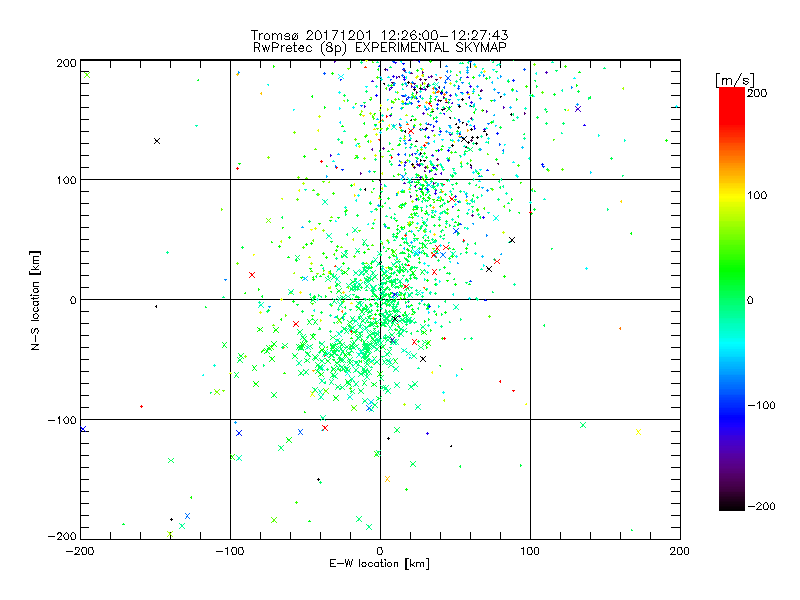This screenshot has width=800, height=600.
Task: Click the orange X marker below plot center bottom
Action: pyautogui.click(x=387, y=479)
